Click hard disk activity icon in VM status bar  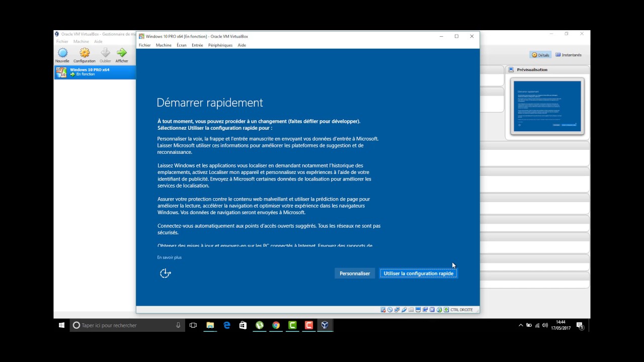pos(383,310)
